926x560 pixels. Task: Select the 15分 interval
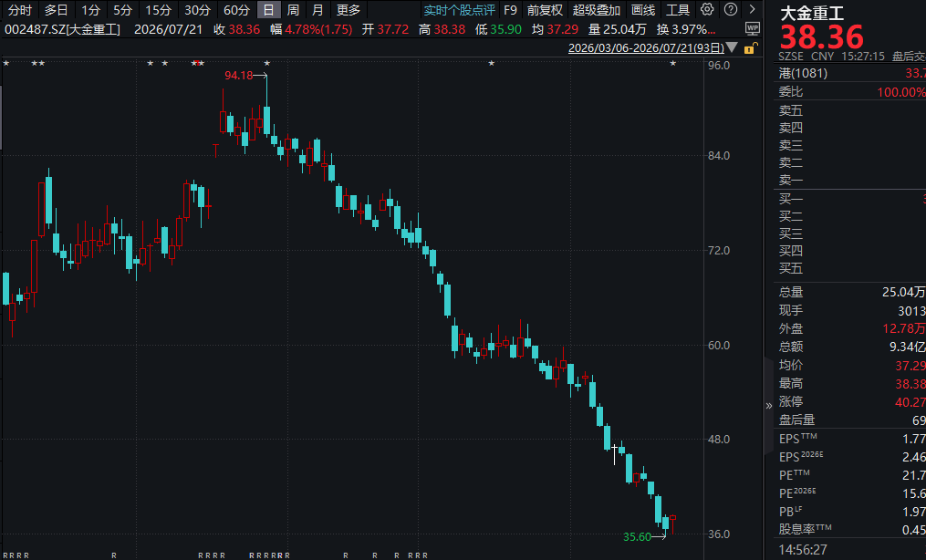coord(158,10)
